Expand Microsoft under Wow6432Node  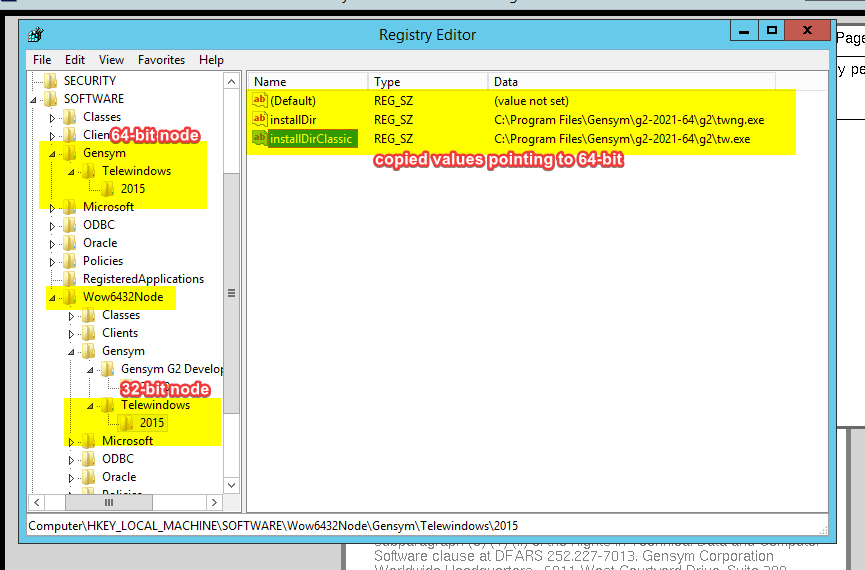click(71, 442)
